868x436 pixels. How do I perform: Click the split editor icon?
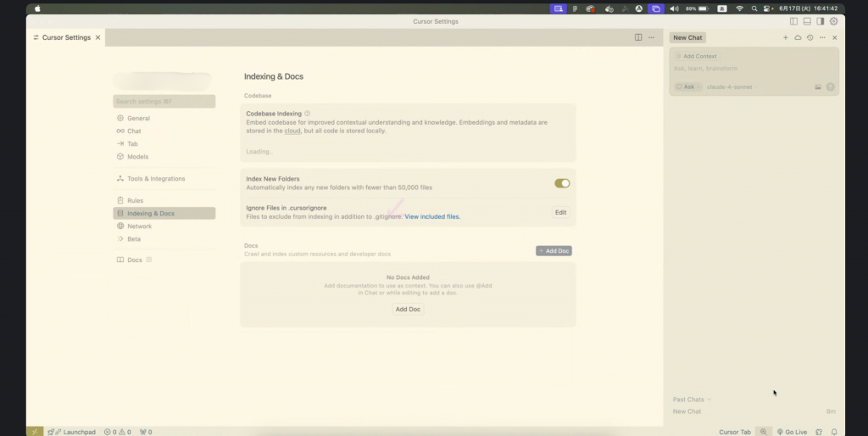point(638,37)
